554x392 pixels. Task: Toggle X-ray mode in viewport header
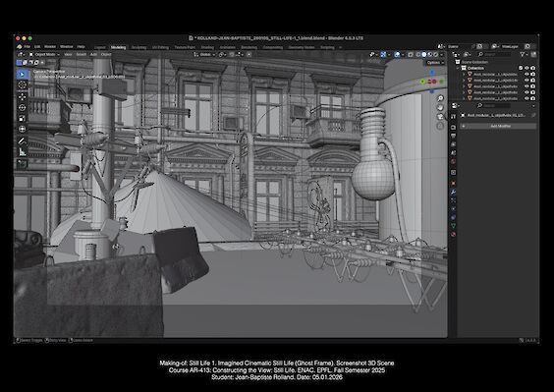tap(411, 54)
